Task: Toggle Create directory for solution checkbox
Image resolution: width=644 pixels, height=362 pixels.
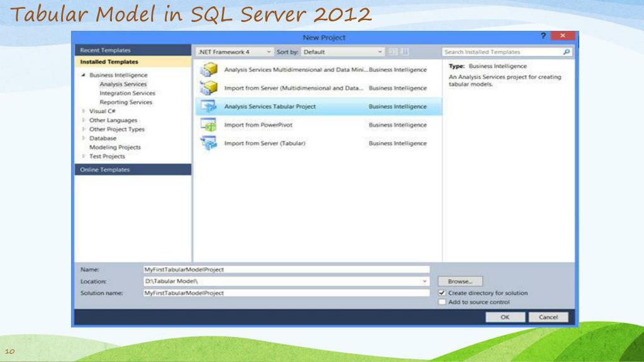Action: (x=442, y=293)
